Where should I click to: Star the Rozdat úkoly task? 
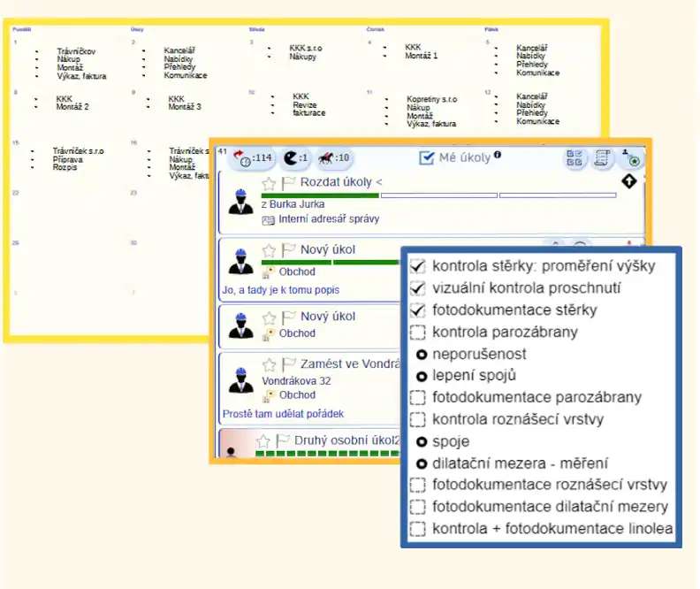point(269,183)
